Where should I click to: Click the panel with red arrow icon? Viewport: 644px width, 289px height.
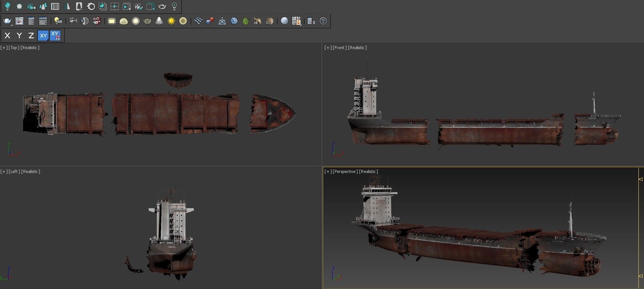(311, 21)
